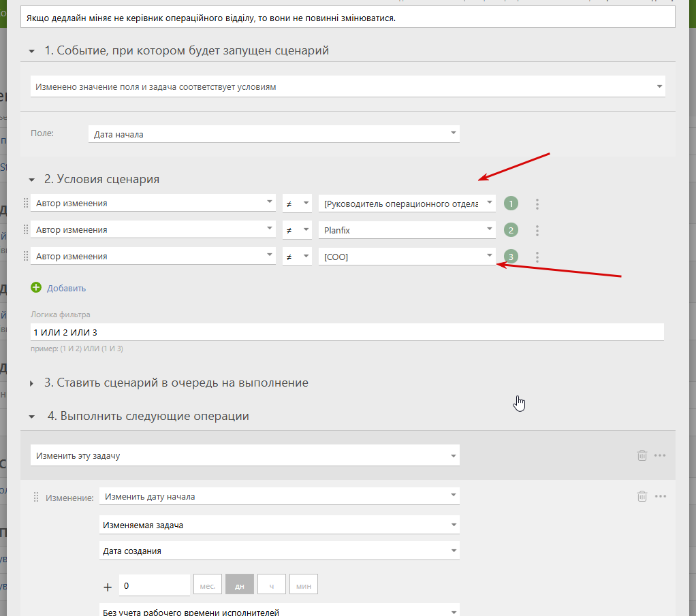Open value dropdown Руководитель операционного отдела
This screenshot has width=696, height=616.
(407, 204)
